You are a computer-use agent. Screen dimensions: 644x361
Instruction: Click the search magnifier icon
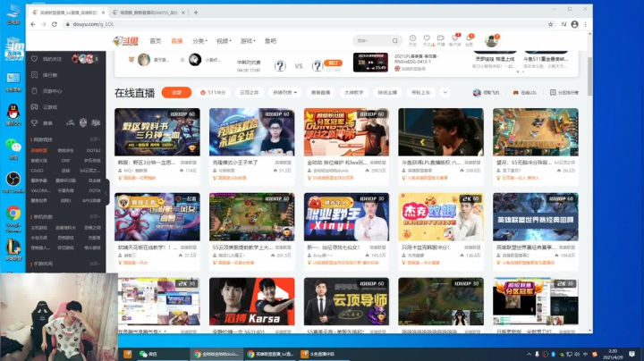coord(395,40)
